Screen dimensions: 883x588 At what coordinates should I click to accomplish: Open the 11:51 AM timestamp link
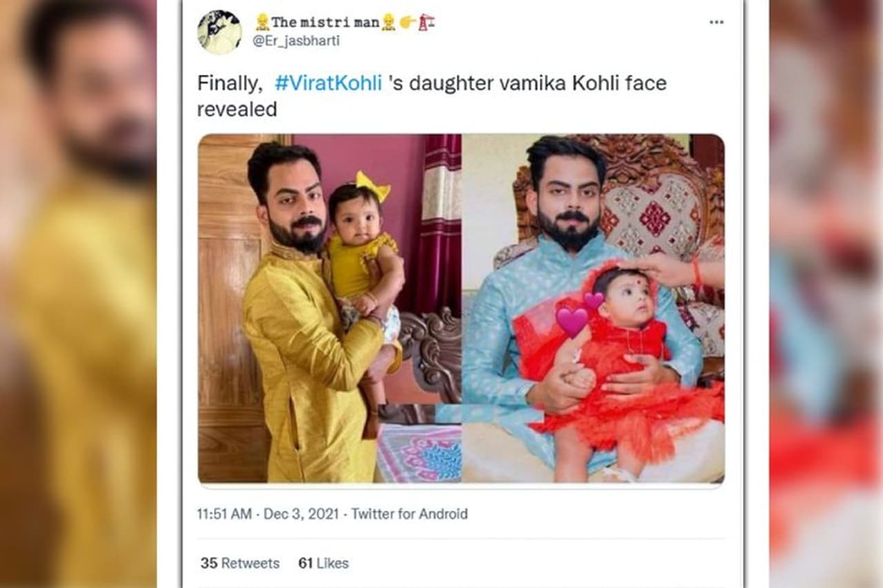click(x=224, y=514)
